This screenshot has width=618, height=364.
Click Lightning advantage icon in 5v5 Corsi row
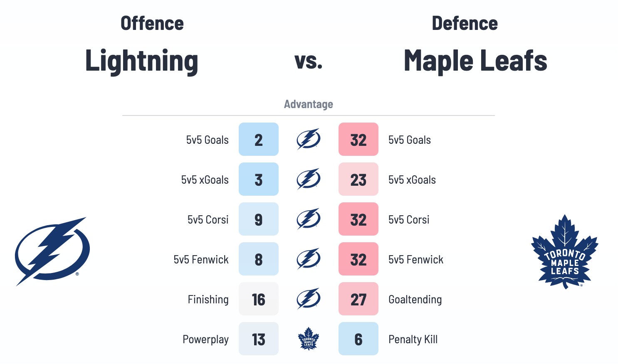[x=308, y=219]
